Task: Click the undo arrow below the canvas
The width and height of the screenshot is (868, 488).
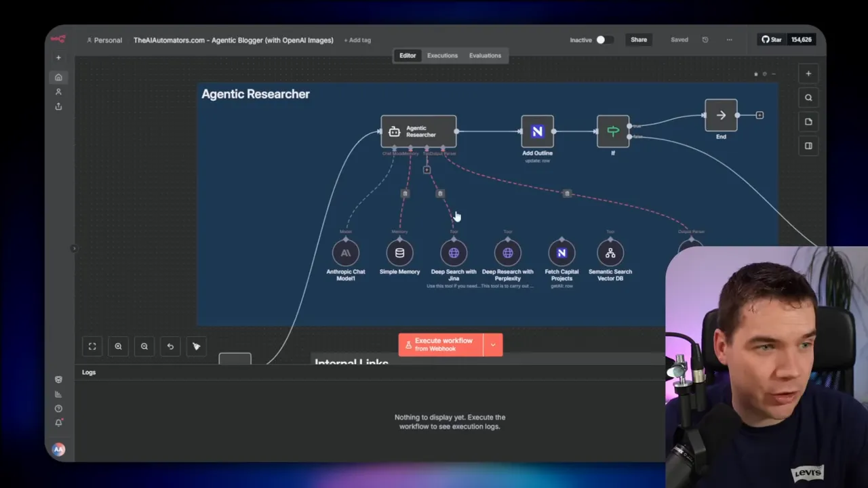Action: coord(170,346)
